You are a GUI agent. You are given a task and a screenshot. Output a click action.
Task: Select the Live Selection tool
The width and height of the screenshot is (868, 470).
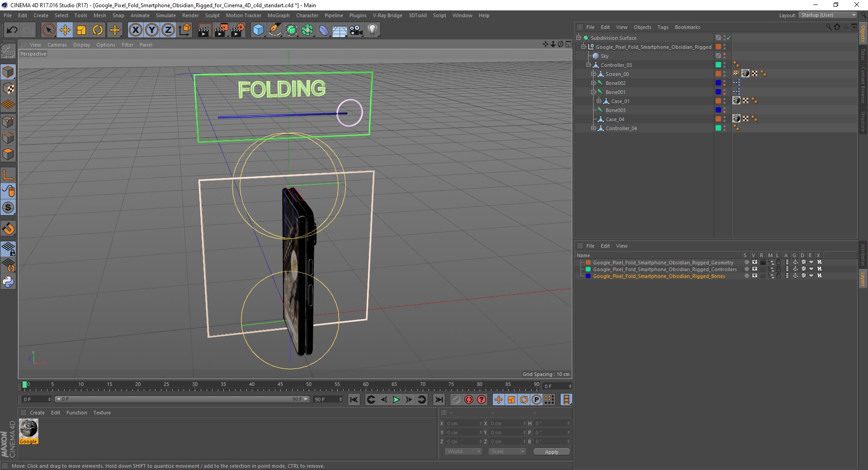click(x=48, y=30)
